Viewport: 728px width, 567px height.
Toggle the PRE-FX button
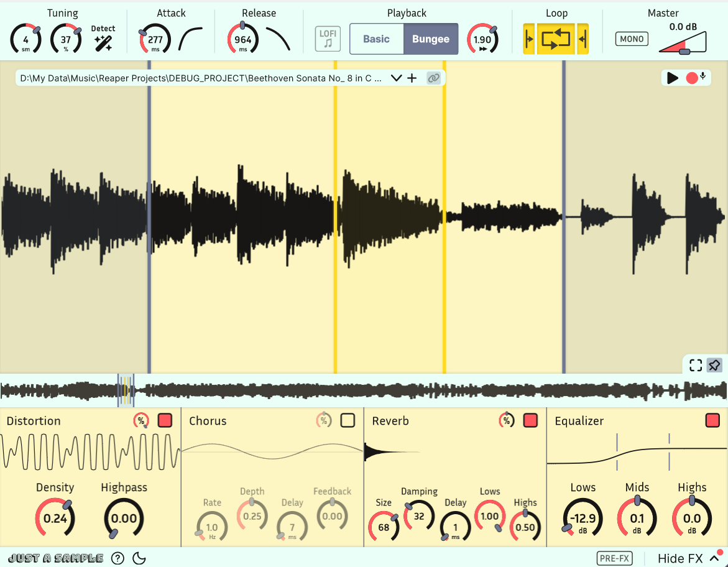[614, 558]
